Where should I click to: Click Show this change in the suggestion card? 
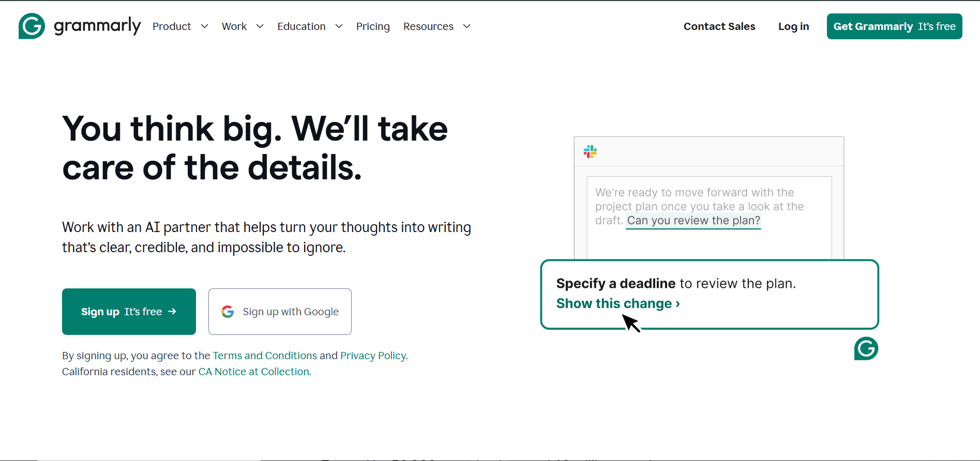[x=617, y=303]
